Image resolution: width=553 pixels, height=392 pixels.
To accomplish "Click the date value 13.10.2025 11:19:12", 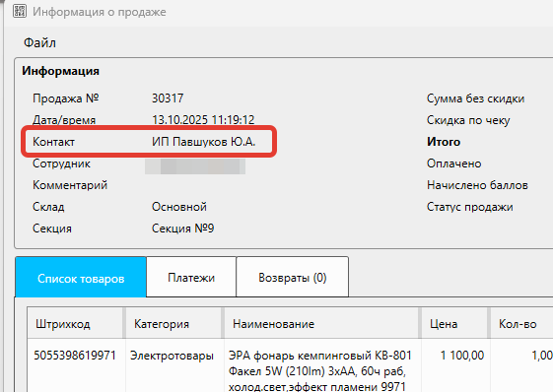I will [203, 120].
